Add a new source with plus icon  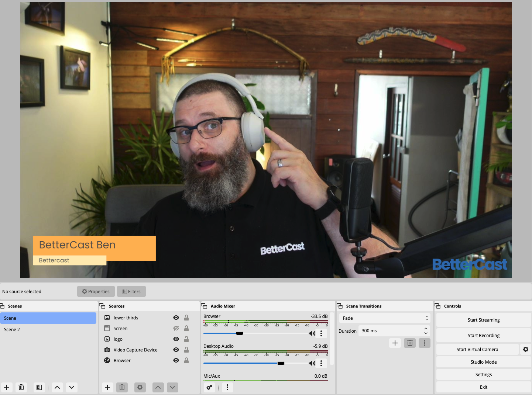107,387
